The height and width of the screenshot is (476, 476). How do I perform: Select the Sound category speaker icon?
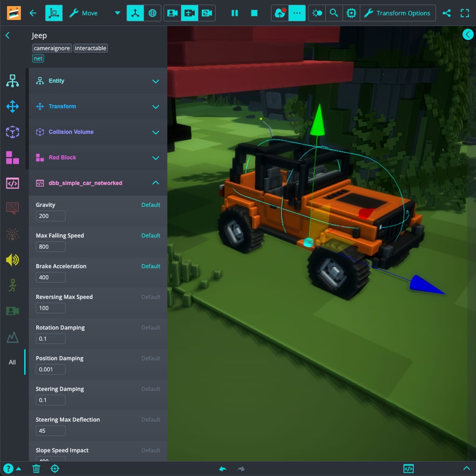(13, 260)
